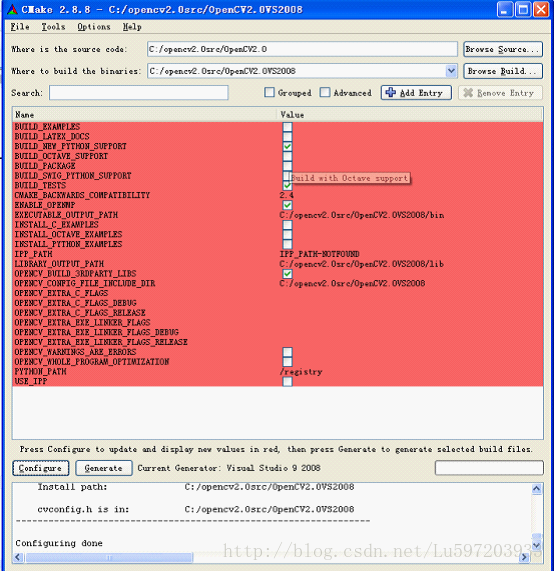Click the Browse Build button
This screenshot has height=571, width=554.
pyautogui.click(x=503, y=71)
